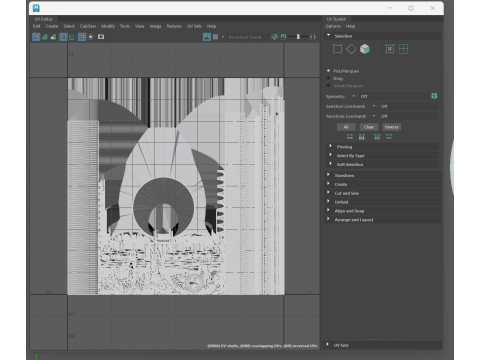
Task: Toggle the display image icon
Action: pos(207,37)
